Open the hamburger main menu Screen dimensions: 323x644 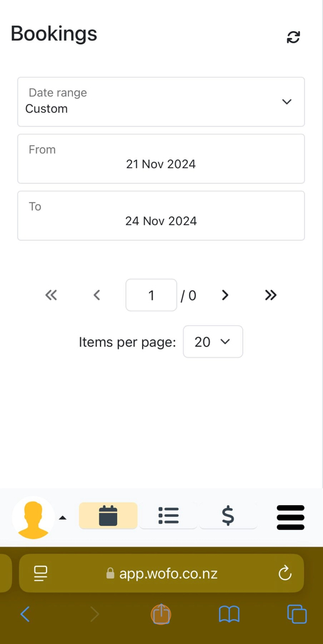pyautogui.click(x=291, y=517)
